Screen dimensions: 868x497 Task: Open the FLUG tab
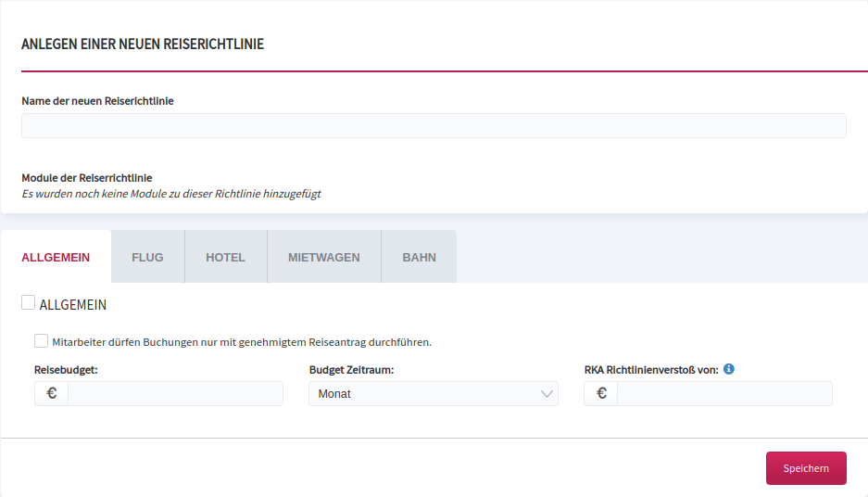148,257
